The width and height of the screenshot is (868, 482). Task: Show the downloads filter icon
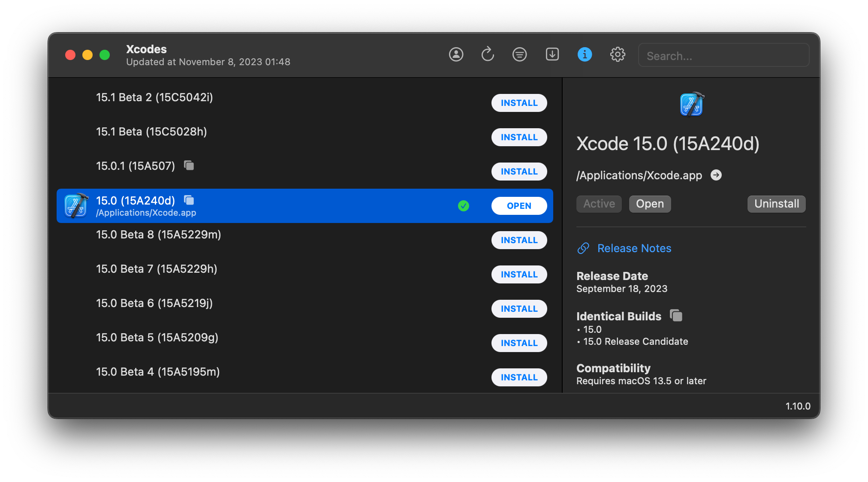pos(552,54)
